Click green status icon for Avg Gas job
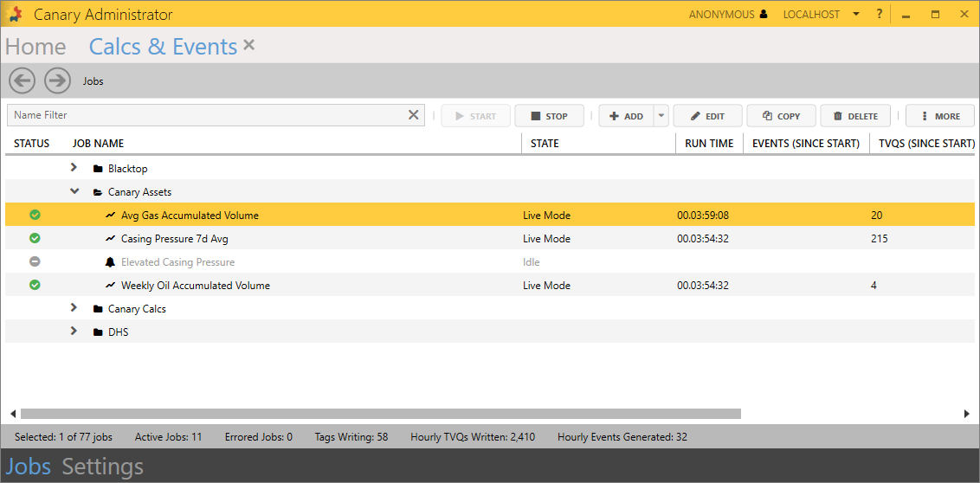This screenshot has height=483, width=980. (x=35, y=215)
